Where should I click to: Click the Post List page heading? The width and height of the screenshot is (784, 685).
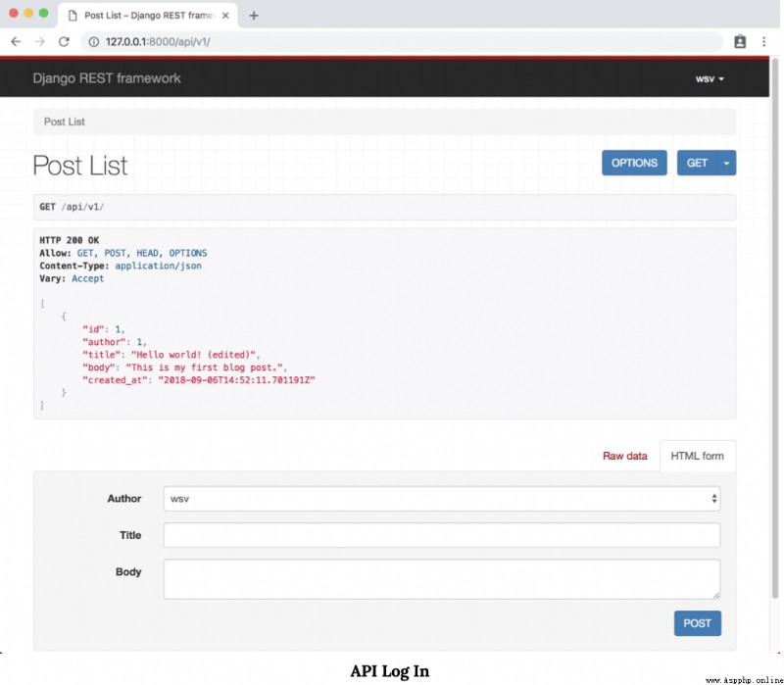coord(80,165)
